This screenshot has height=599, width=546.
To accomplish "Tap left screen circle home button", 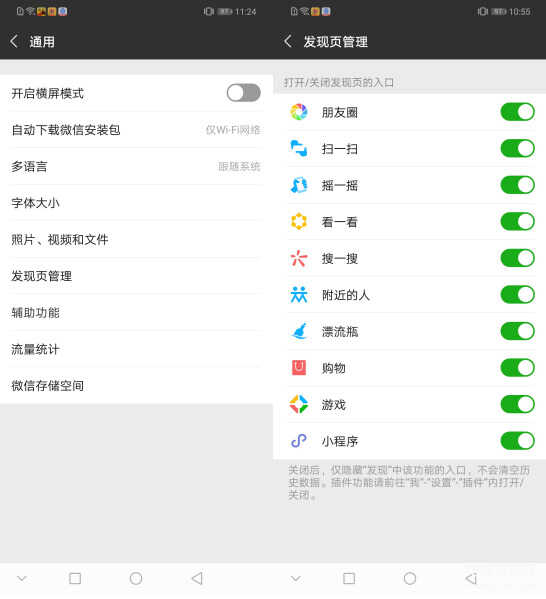I will click(x=136, y=578).
